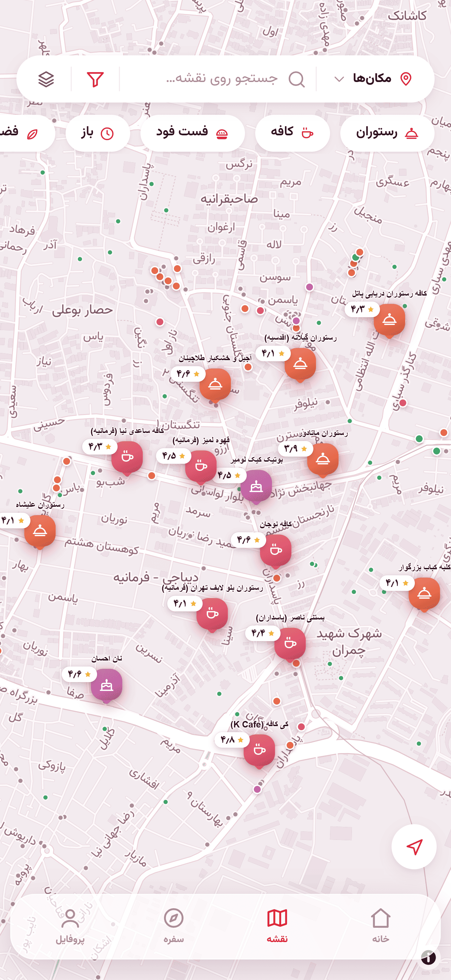Select the کافه ساعدی نیا cafe pin

pos(127,458)
